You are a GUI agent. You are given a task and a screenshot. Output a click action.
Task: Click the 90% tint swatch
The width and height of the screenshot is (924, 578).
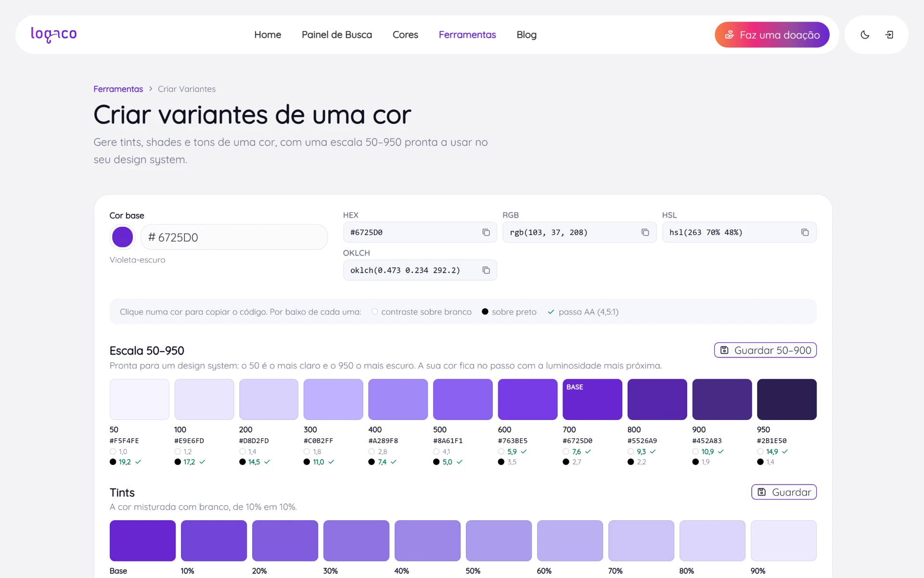coord(783,540)
